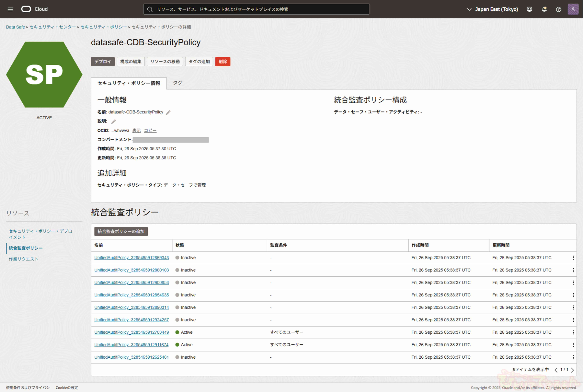Open the hamburger navigation menu
This screenshot has width=583, height=392.
click(10, 9)
